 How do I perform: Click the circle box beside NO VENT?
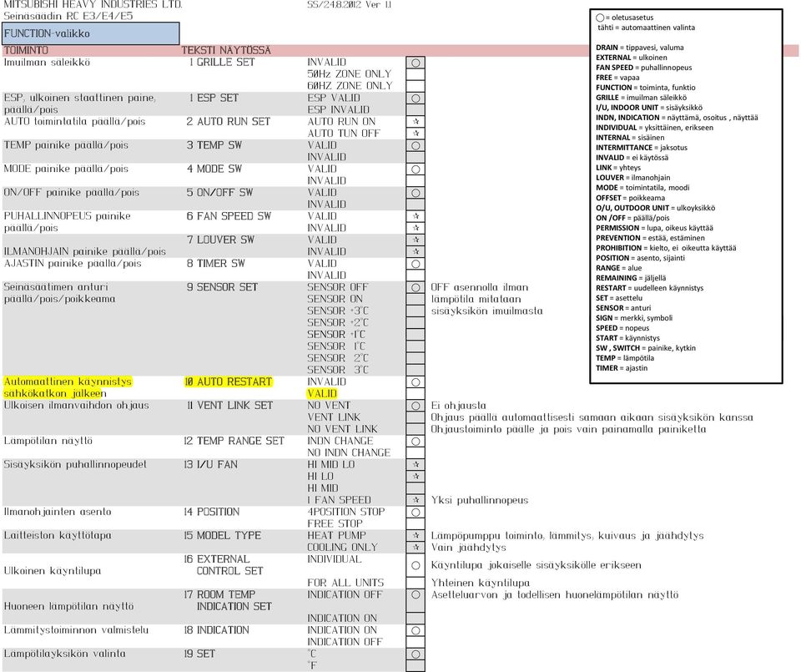tap(416, 406)
